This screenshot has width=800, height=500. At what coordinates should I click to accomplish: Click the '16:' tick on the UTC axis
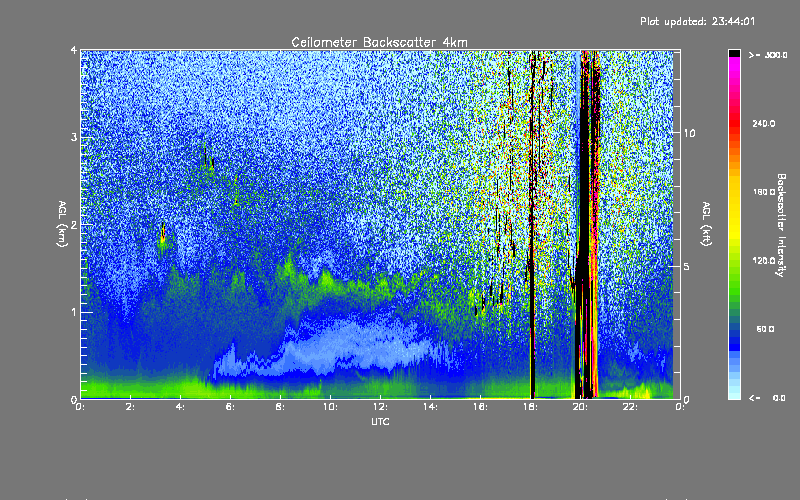480,407
